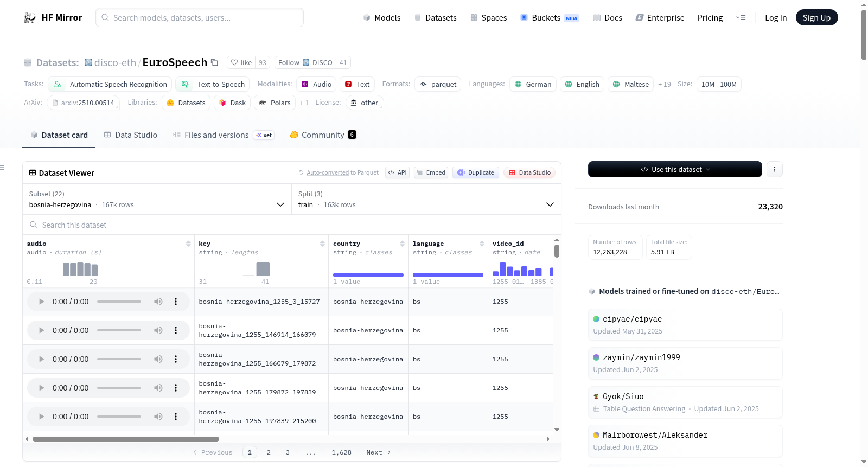Open the Use this dataset dropdown

coord(675,169)
